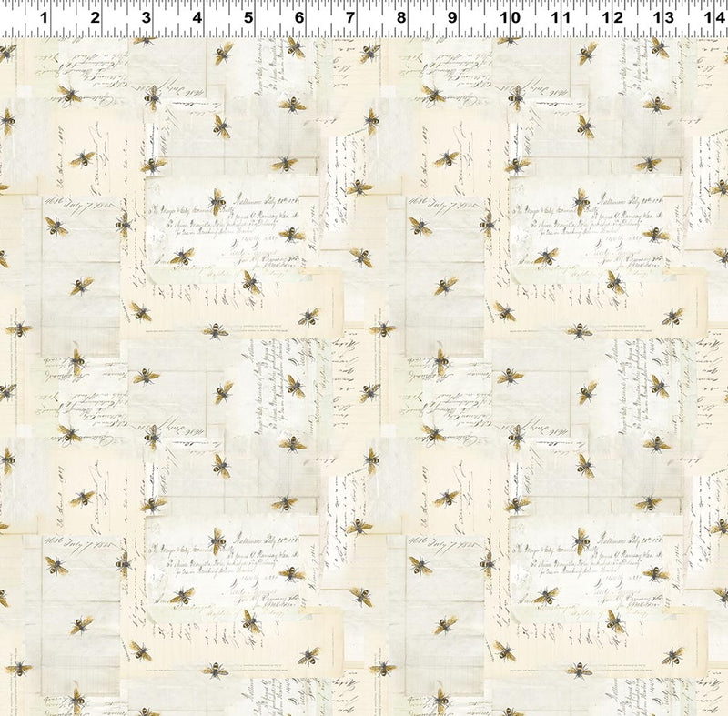Image resolution: width=728 pixels, height=716 pixels.
Task: Click the ruler mark at inch 1
Action: point(42,18)
